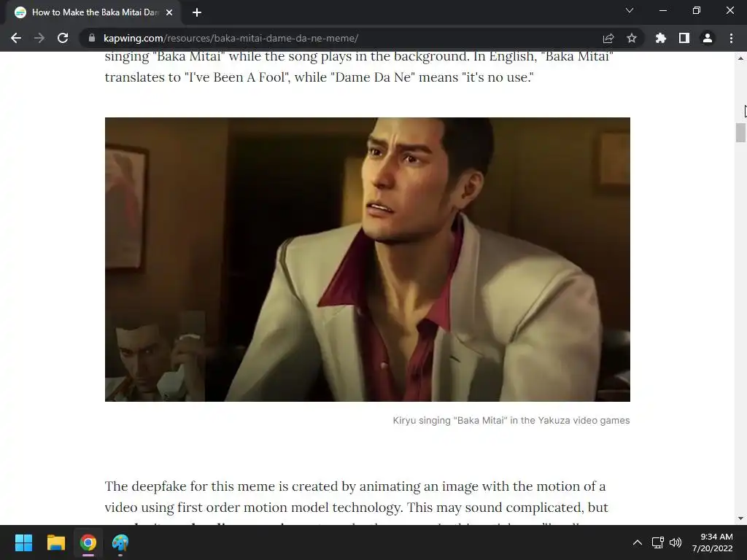Open Chrome three-dot settings menu
This screenshot has width=747, height=560.
(731, 38)
